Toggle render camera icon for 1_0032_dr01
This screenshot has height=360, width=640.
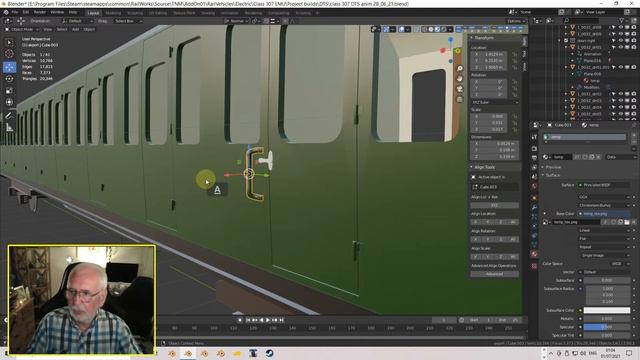[634, 47]
